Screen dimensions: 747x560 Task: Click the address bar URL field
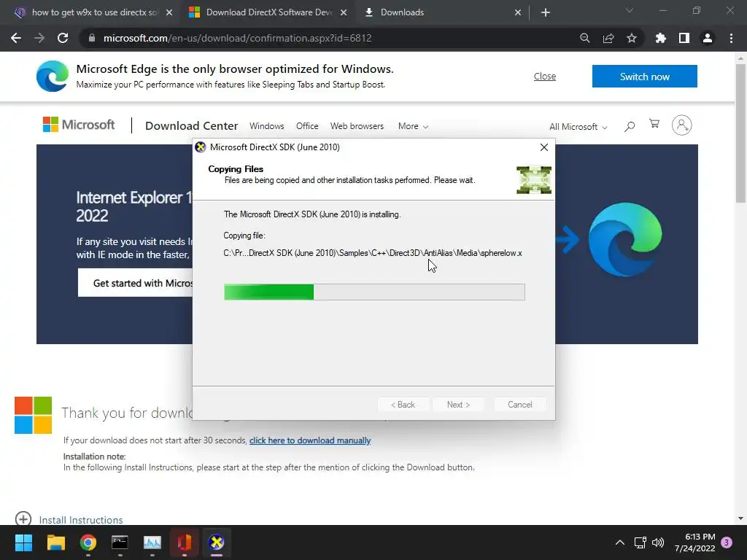click(x=329, y=38)
